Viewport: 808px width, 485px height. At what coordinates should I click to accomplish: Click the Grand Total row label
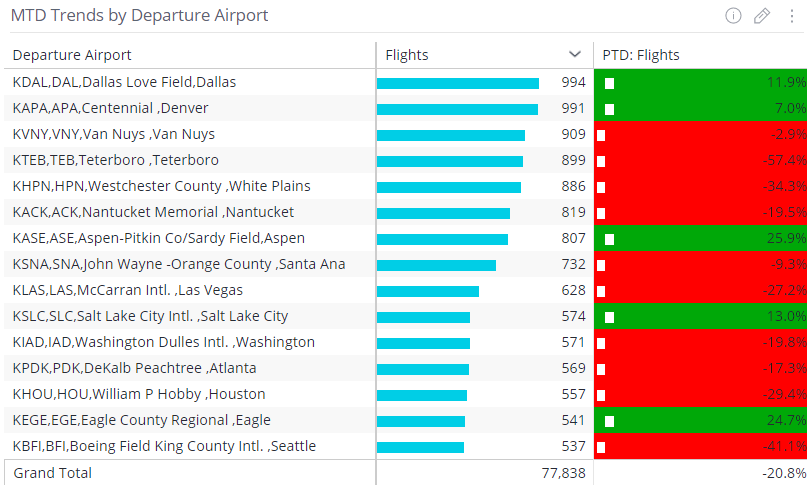pos(52,473)
